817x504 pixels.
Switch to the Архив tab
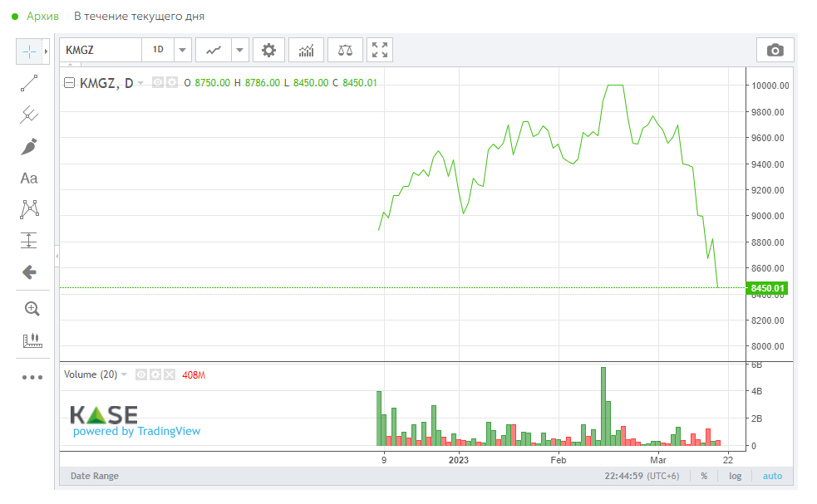coord(42,16)
